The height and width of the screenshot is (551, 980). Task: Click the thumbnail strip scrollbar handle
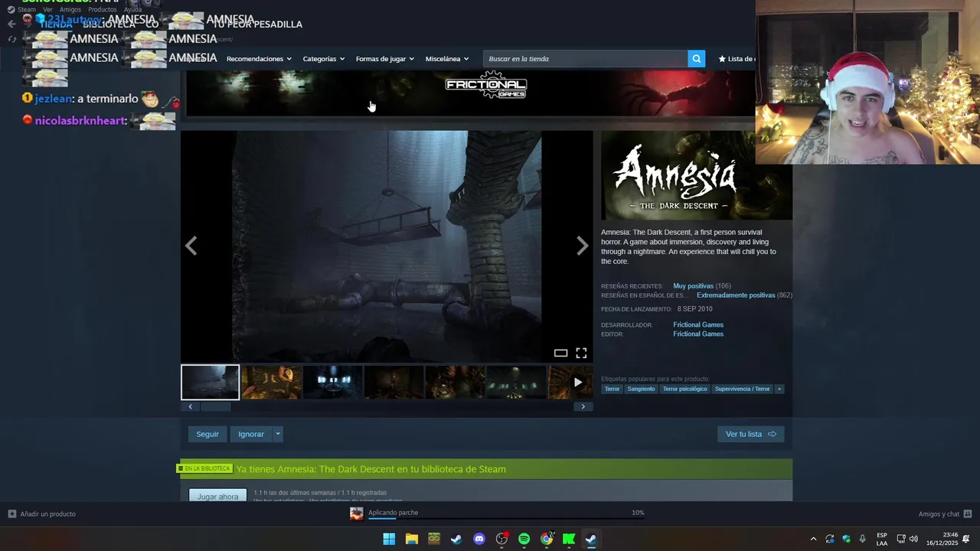[215, 406]
